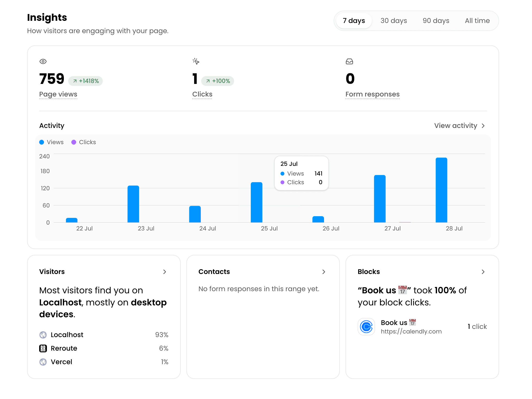
Task: Expand the Contacts card chevron
Action: point(324,272)
